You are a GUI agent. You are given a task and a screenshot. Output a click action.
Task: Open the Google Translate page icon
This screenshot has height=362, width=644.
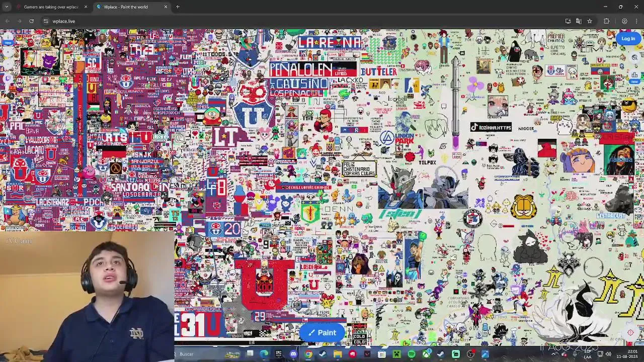pyautogui.click(x=579, y=21)
